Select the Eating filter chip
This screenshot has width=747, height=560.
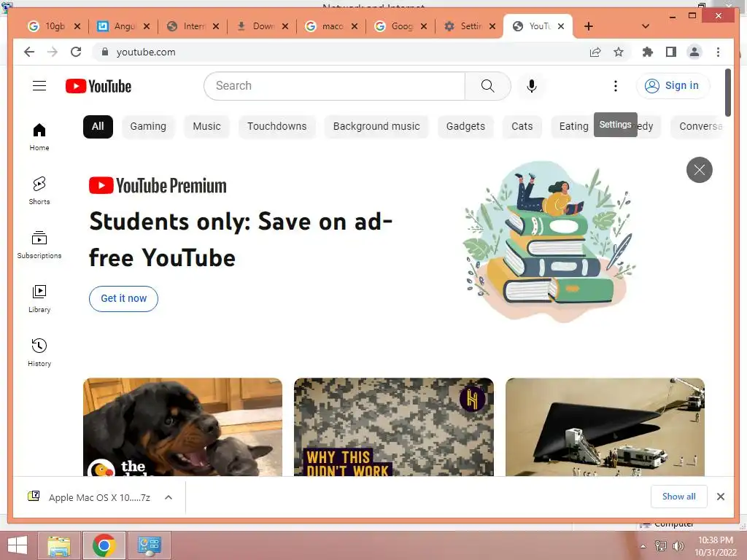point(573,127)
